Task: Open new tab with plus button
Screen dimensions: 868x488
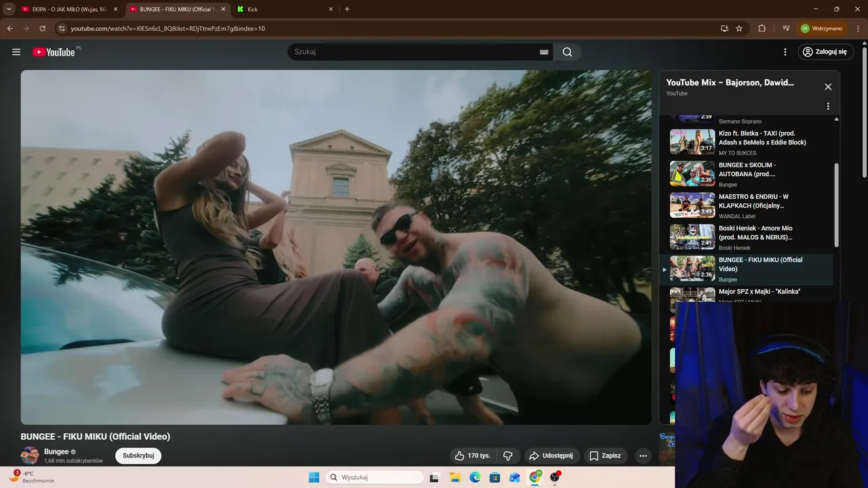Action: point(347,9)
